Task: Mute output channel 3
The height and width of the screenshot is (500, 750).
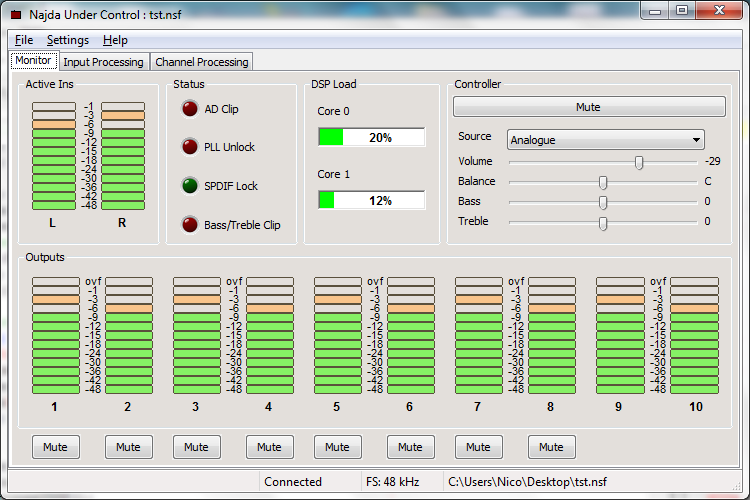Action: click(x=197, y=447)
